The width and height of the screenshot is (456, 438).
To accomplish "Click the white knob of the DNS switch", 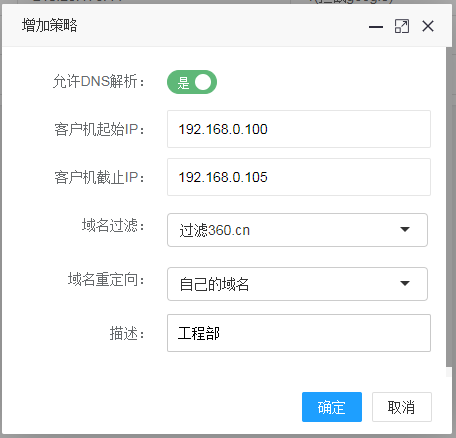I will pyautogui.click(x=203, y=82).
